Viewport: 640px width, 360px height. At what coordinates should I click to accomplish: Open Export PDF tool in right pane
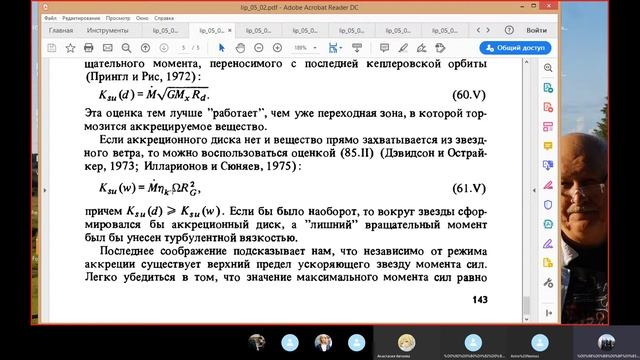(548, 88)
